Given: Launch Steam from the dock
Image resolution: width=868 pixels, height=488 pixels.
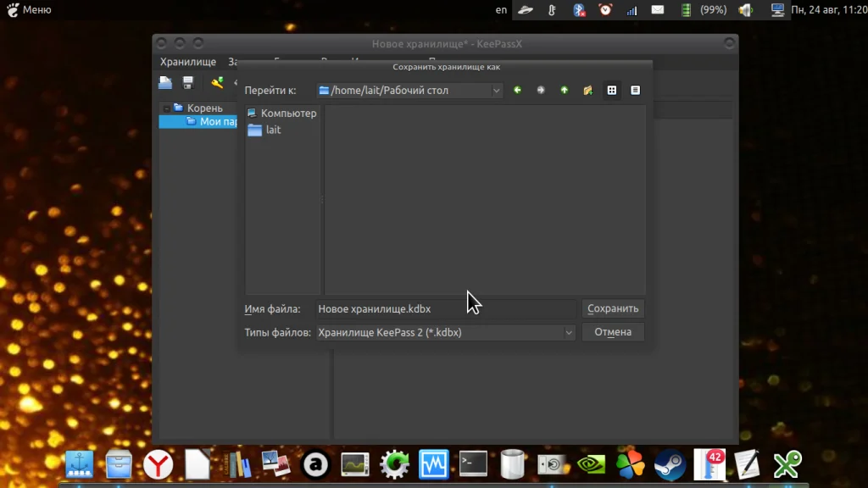Looking at the screenshot, I should tap(670, 463).
